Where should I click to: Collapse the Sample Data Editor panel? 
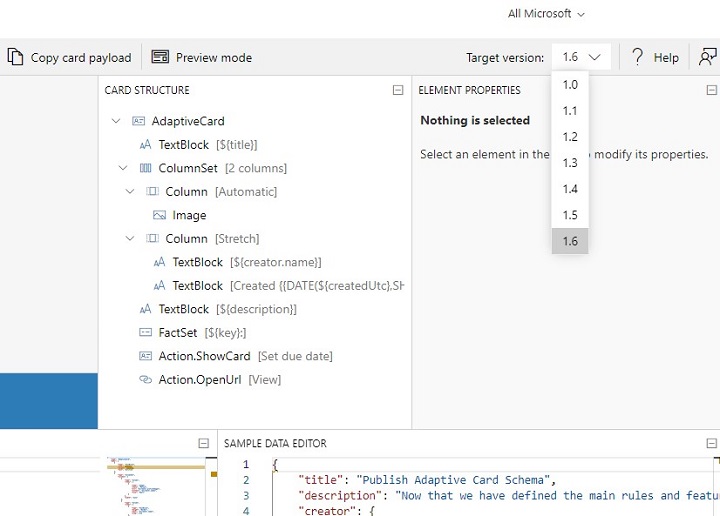pos(712,444)
